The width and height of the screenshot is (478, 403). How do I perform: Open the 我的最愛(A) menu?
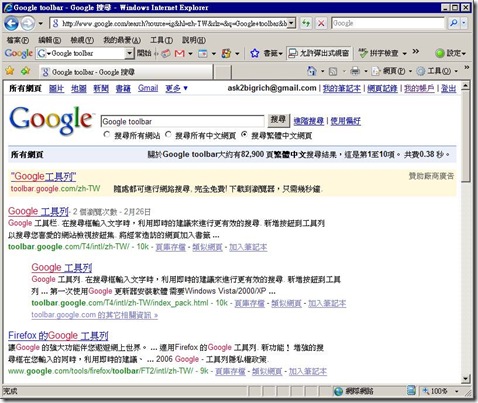point(122,40)
